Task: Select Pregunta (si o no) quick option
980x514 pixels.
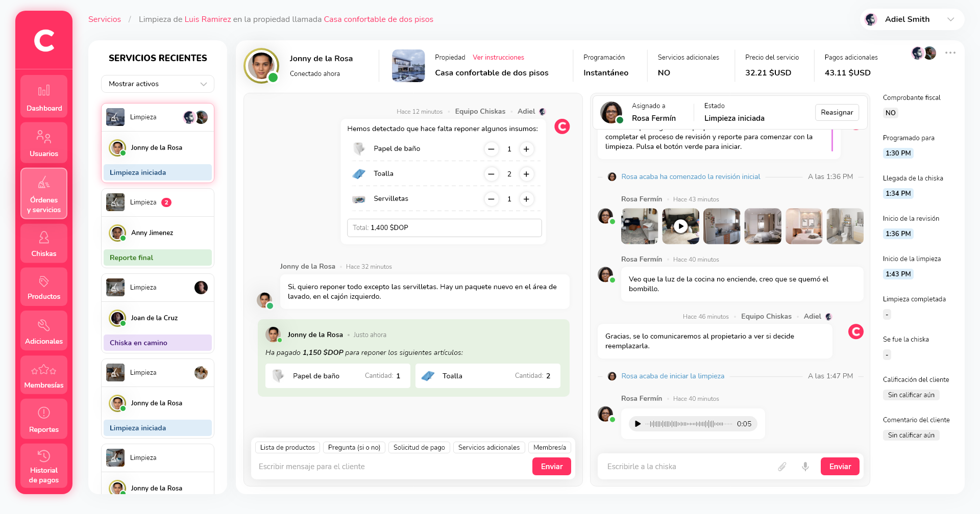Action: point(354,448)
